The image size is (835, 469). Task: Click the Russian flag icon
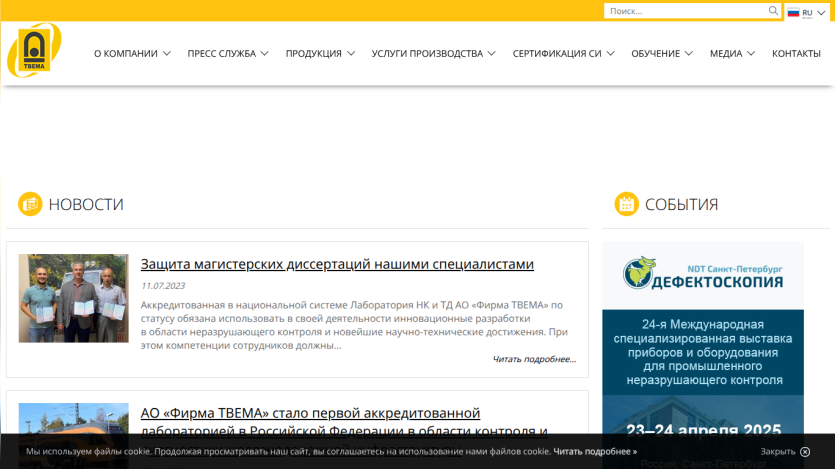point(793,13)
